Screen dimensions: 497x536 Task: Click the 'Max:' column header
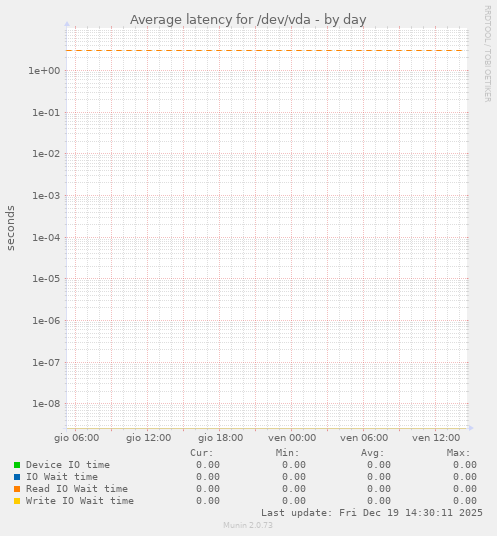tap(459, 453)
